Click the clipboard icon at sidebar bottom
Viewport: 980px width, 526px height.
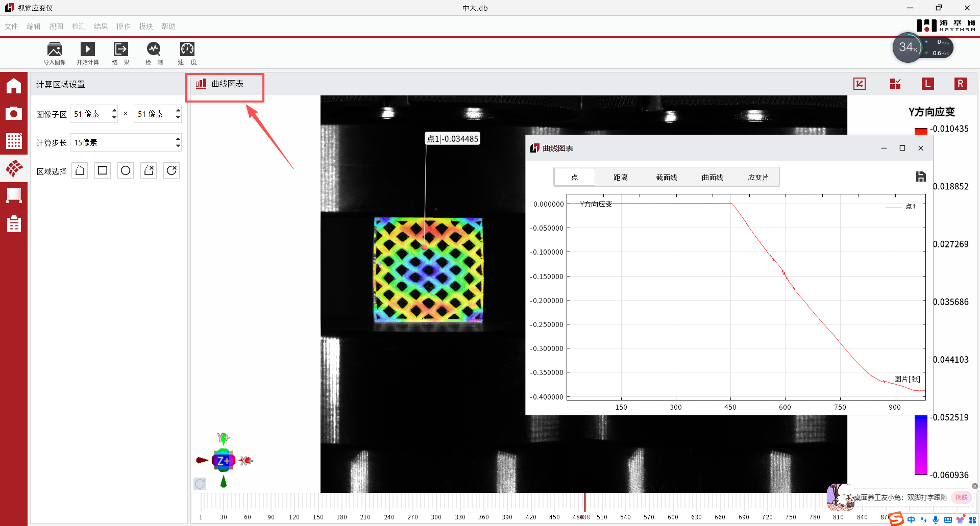14,223
